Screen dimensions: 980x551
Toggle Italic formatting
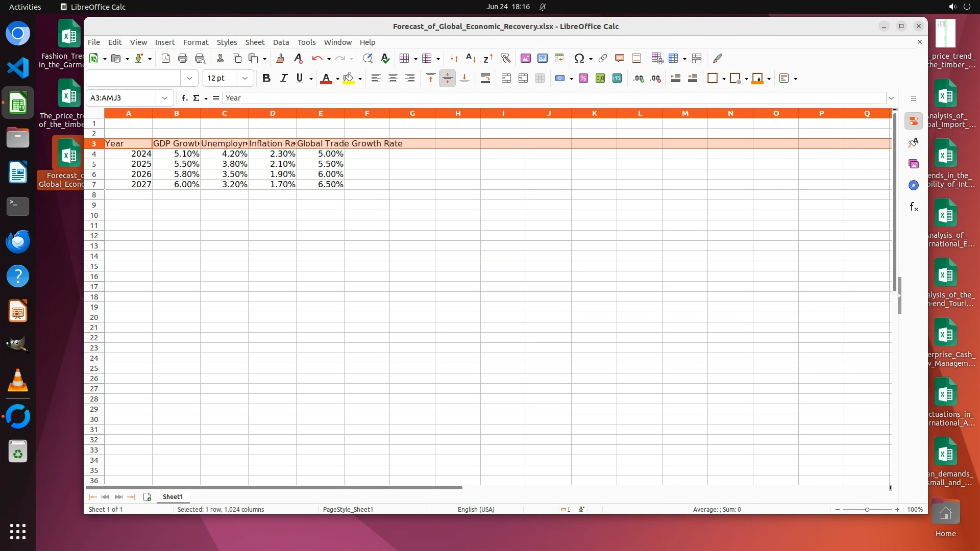click(283, 78)
